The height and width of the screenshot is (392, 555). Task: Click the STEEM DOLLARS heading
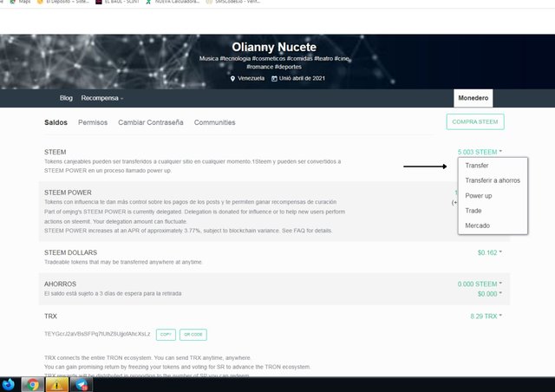click(x=70, y=252)
